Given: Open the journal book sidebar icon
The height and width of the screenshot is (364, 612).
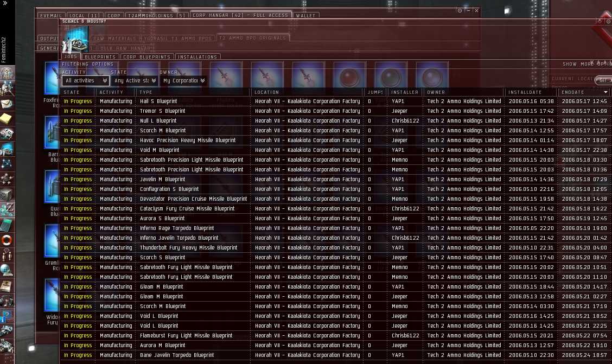Looking at the screenshot, I should [x=7, y=285].
